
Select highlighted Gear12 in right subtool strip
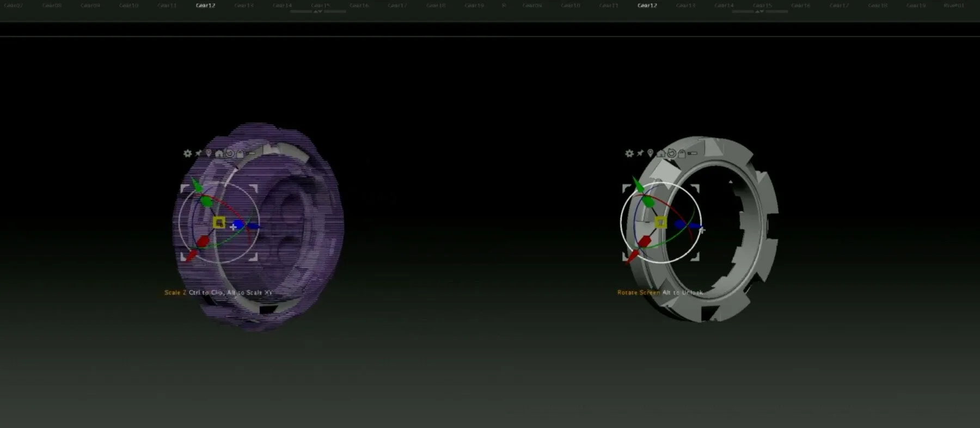pos(647,5)
